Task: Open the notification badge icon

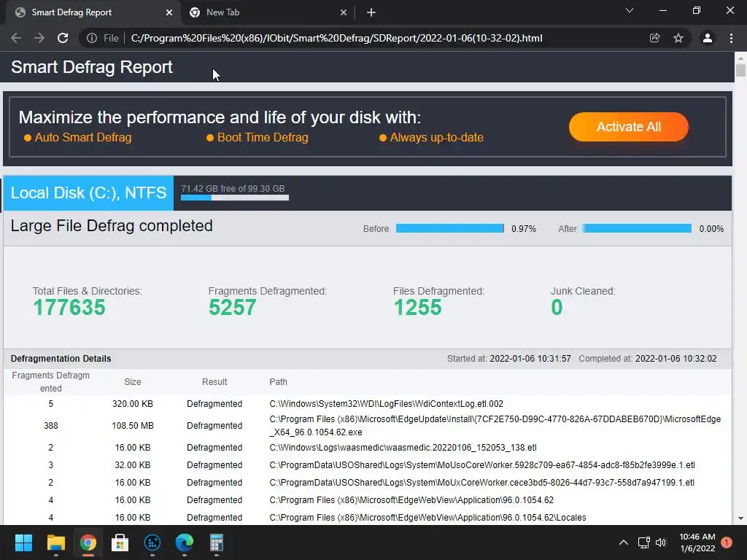Action: (727, 542)
